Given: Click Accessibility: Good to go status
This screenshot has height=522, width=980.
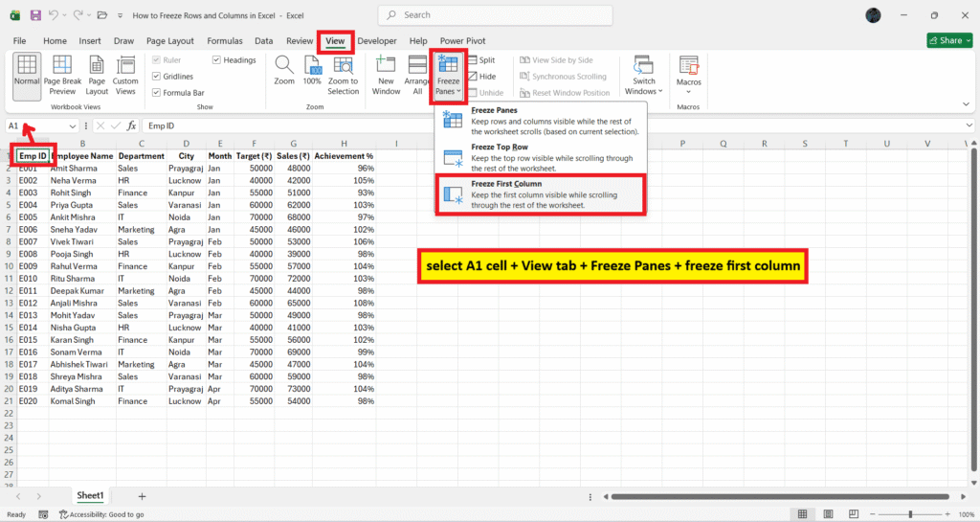Looking at the screenshot, I should pos(101,514).
